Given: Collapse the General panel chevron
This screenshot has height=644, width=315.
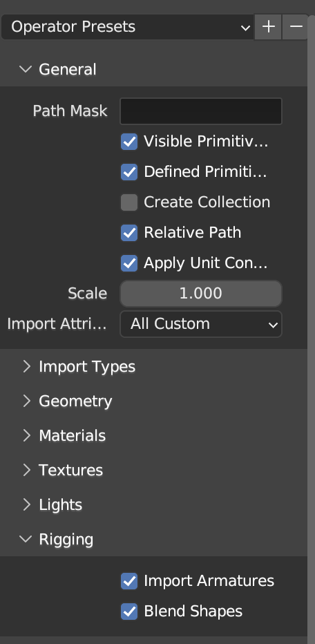Looking at the screenshot, I should pyautogui.click(x=26, y=69).
